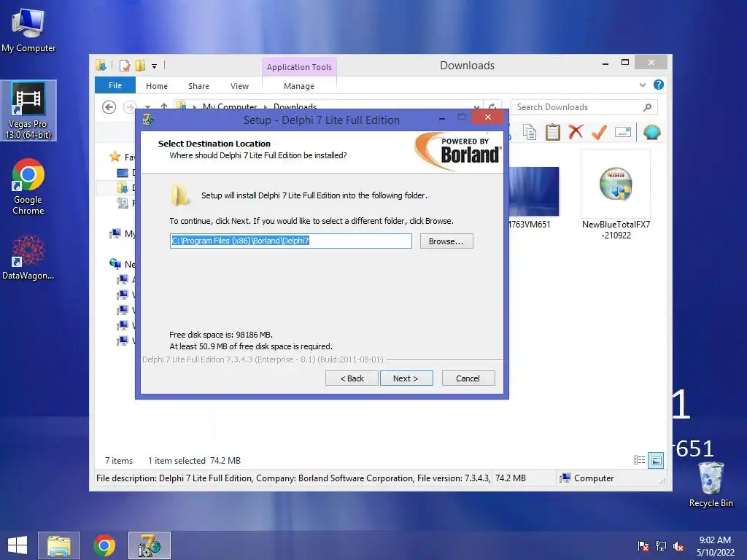Select the Application Tools contextual tab

point(299,67)
